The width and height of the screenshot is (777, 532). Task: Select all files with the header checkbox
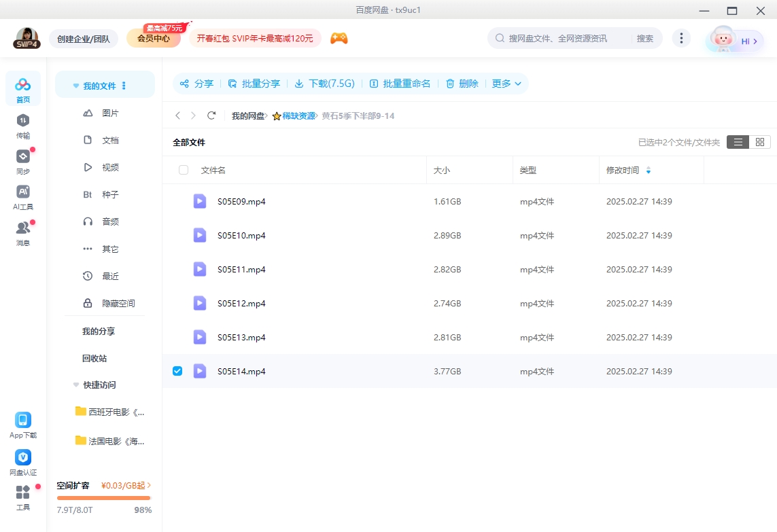click(x=183, y=170)
